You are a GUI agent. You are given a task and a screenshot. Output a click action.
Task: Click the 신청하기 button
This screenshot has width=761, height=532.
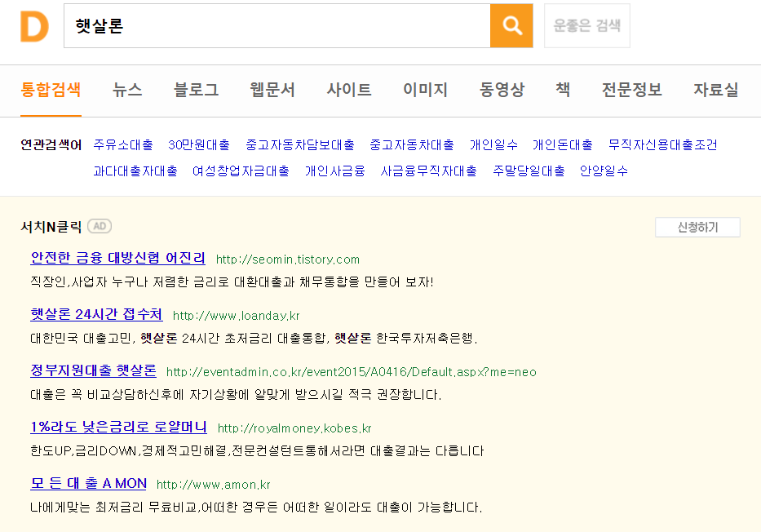tap(697, 227)
